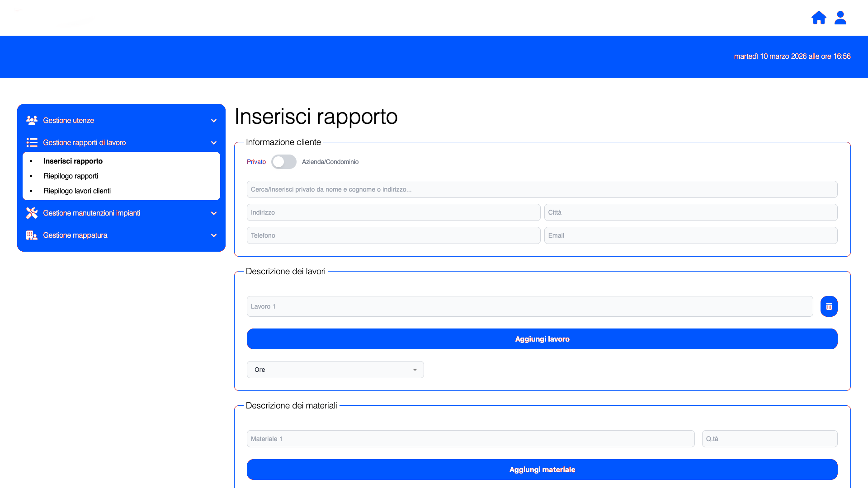868x488 pixels.
Task: Click the Gestione mappatura building icon
Action: click(32, 235)
